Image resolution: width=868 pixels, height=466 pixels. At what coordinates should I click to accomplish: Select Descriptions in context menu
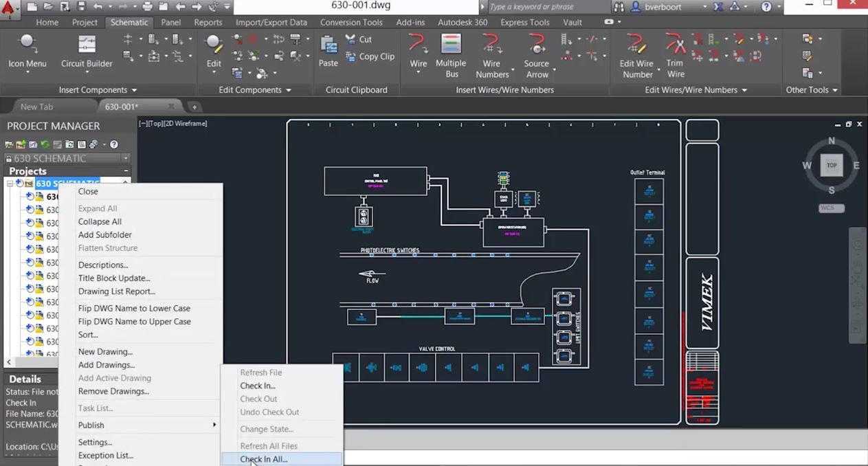103,265
